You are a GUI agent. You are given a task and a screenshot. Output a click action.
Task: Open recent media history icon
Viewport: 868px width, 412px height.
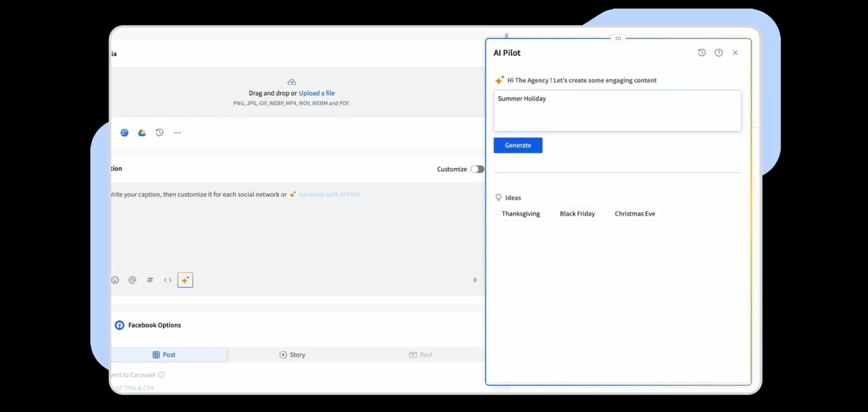[x=159, y=133]
